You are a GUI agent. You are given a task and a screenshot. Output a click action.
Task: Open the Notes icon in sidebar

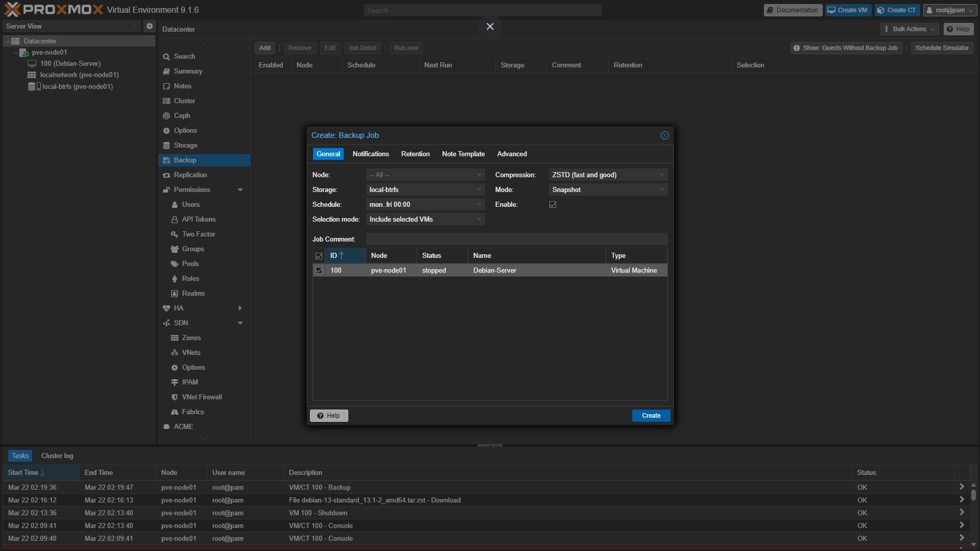(166, 86)
